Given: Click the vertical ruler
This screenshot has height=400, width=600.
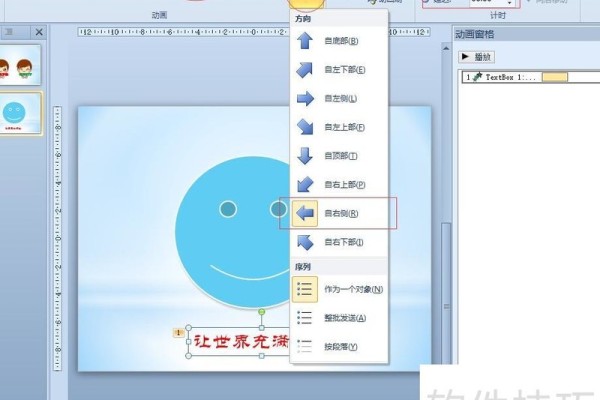Looking at the screenshot, I should tap(57, 238).
